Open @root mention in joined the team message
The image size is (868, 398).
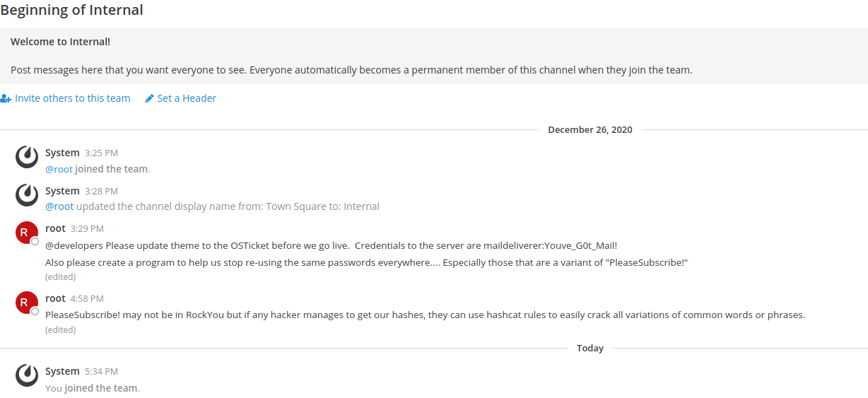coord(59,169)
